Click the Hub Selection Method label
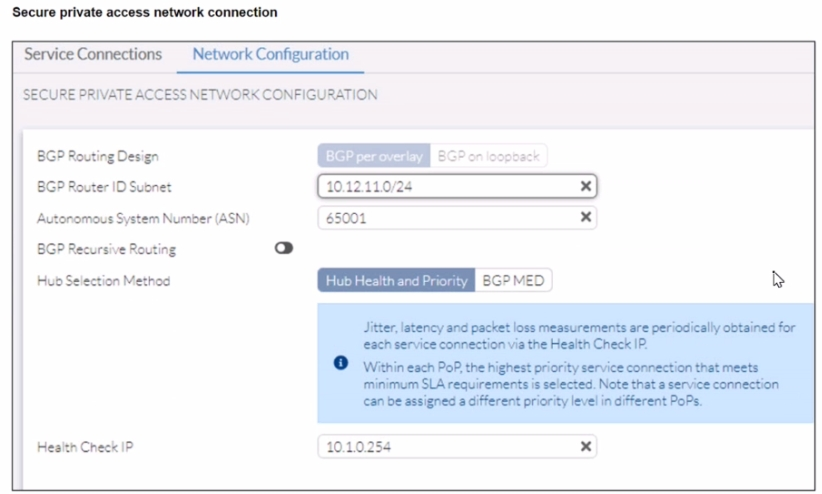822x494 pixels. pos(103,281)
